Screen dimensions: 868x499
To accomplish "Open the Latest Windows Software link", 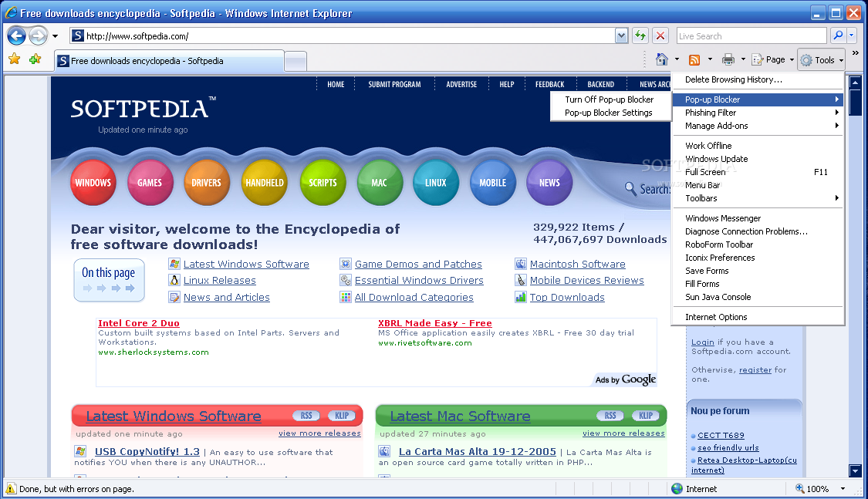I will tap(246, 264).
